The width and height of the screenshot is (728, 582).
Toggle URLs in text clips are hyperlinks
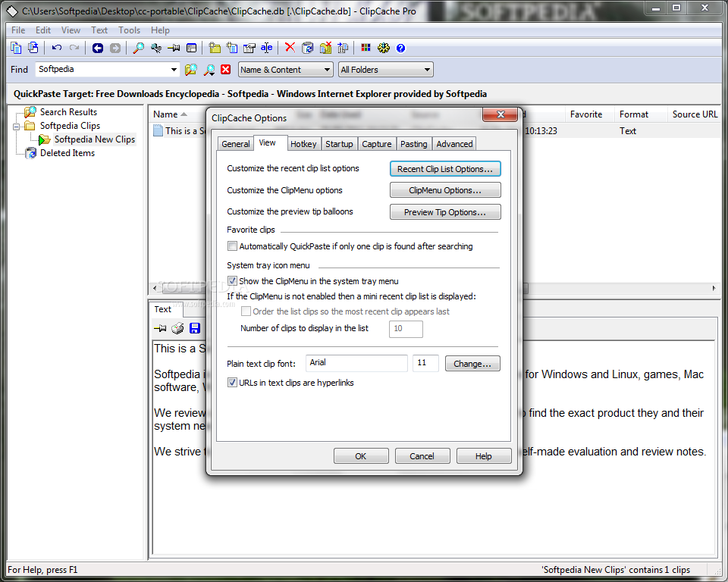pos(233,383)
